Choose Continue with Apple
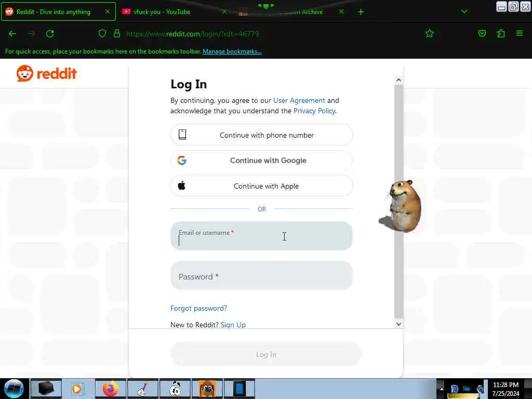The height and width of the screenshot is (399, 532). (261, 185)
